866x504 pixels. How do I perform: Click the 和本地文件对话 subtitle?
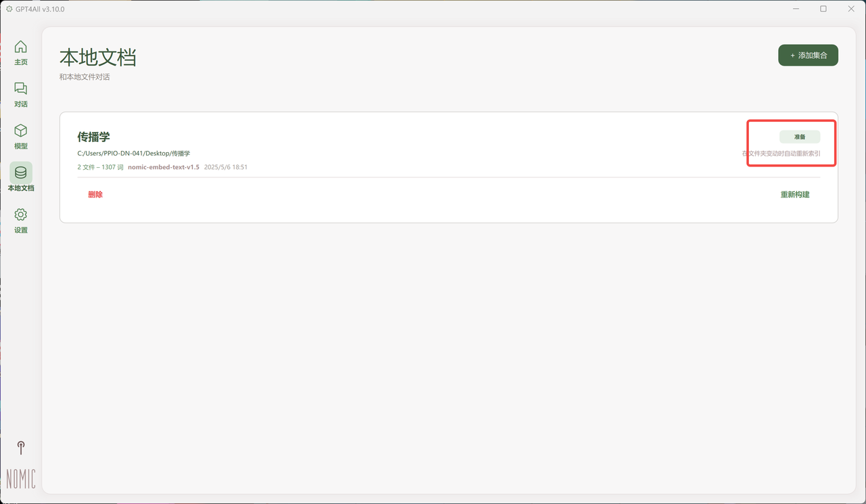[x=85, y=77]
